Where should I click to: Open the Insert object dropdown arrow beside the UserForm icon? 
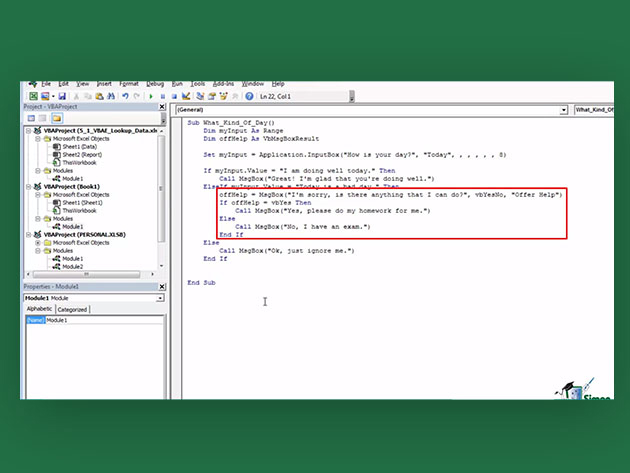(53, 96)
